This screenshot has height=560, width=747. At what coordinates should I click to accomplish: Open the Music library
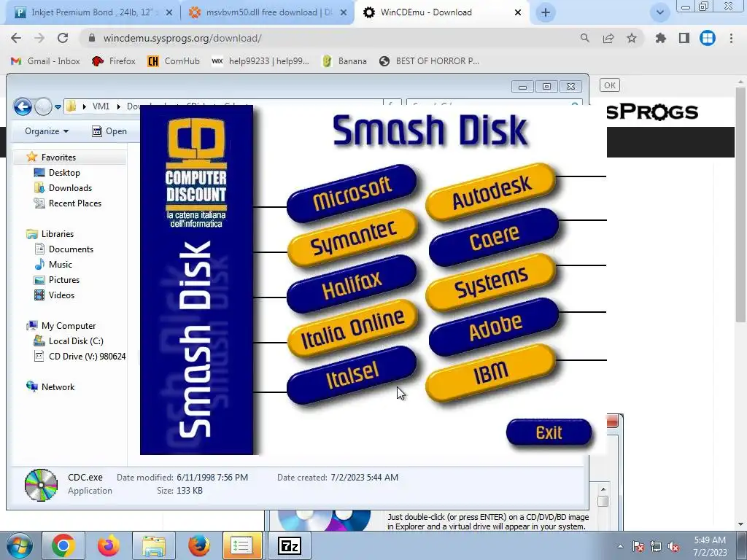60,264
